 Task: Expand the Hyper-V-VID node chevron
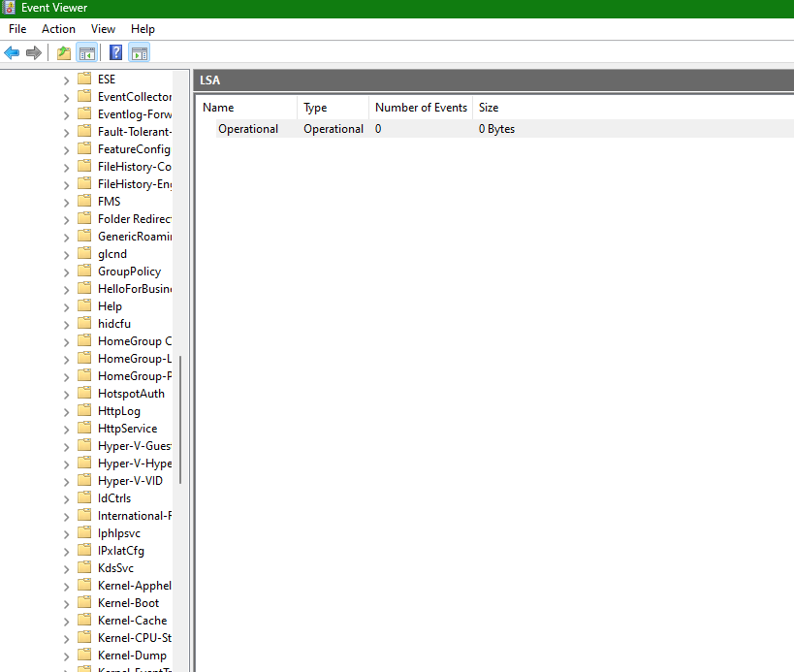coord(66,482)
